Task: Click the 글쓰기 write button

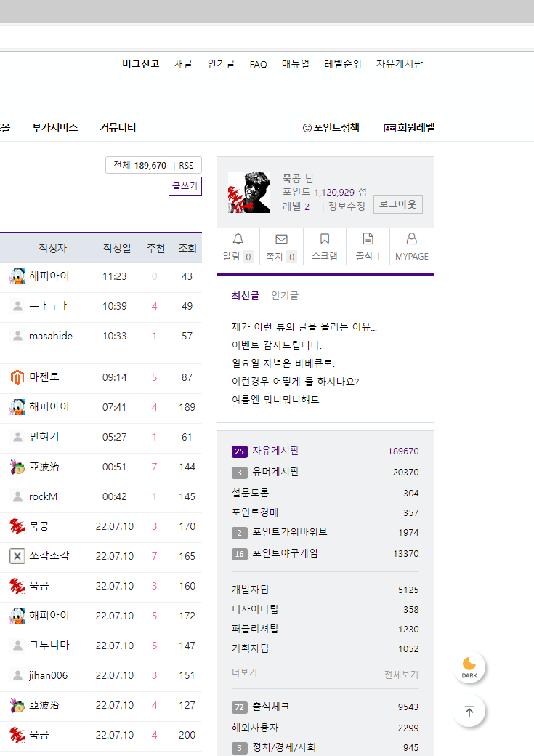Action: click(x=185, y=187)
